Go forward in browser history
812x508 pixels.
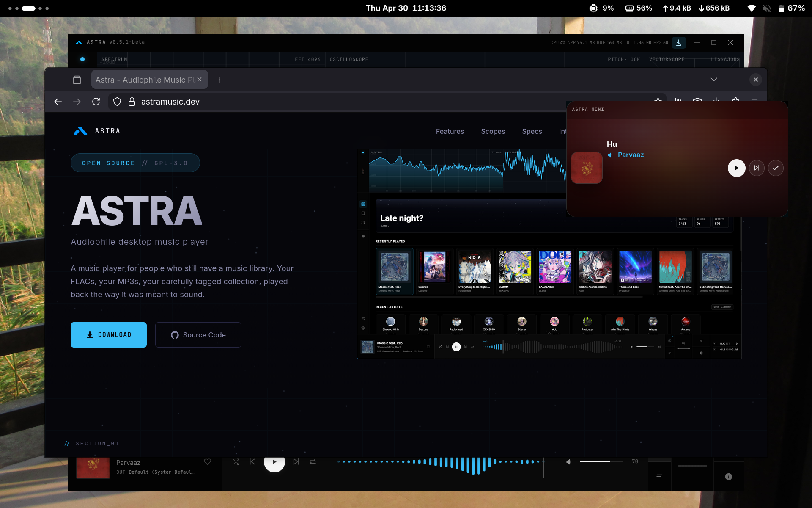(77, 102)
